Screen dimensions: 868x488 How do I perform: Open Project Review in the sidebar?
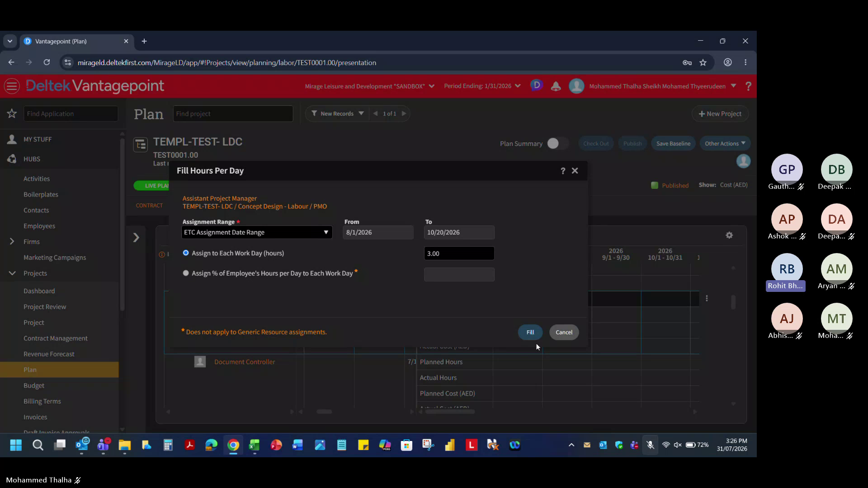45,307
